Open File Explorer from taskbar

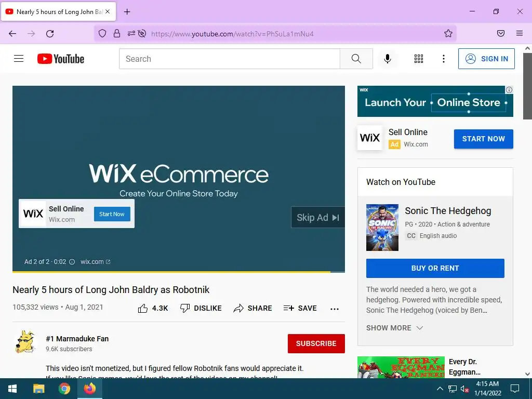pyautogui.click(x=38, y=389)
